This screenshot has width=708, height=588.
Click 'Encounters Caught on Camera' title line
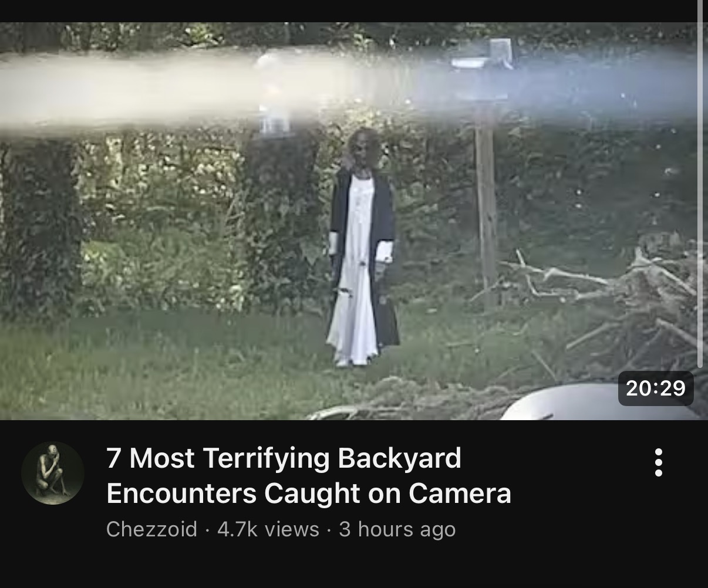(x=309, y=493)
